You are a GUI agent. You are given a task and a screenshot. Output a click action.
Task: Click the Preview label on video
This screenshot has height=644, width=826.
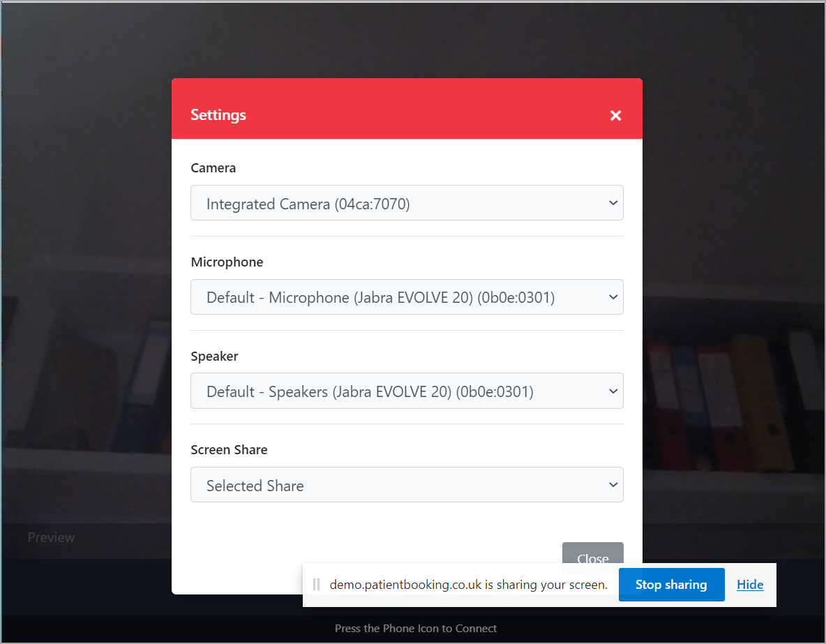[x=51, y=537]
